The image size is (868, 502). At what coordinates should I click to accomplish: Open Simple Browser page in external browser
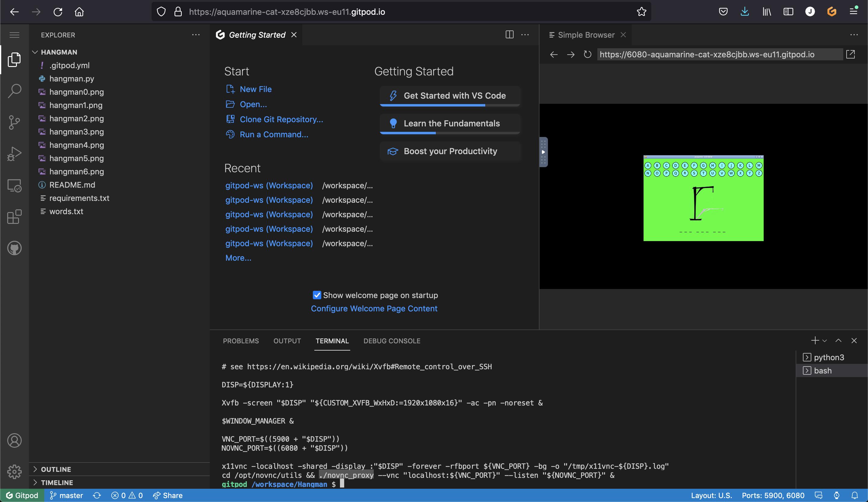(x=851, y=54)
